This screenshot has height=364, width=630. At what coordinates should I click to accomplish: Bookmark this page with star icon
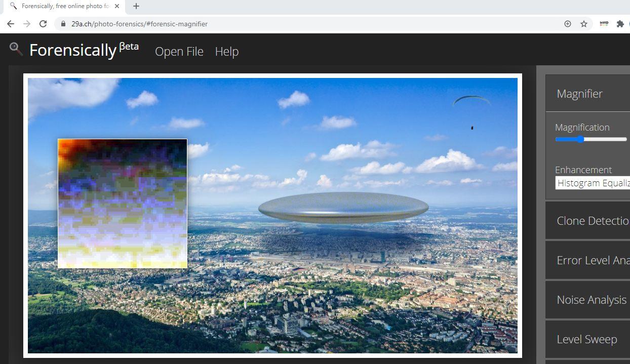pos(584,24)
